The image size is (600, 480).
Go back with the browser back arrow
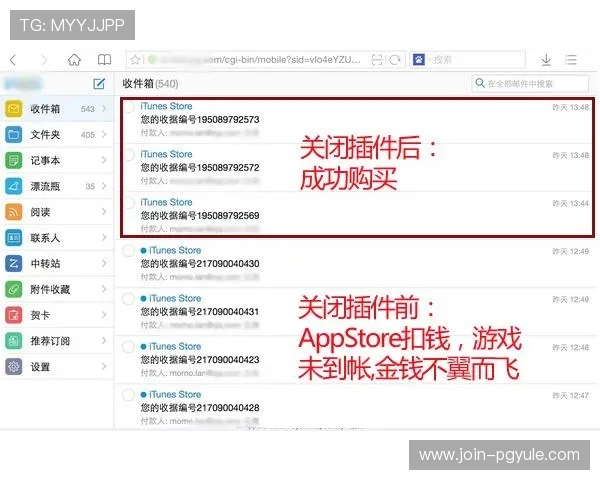pyautogui.click(x=13, y=60)
